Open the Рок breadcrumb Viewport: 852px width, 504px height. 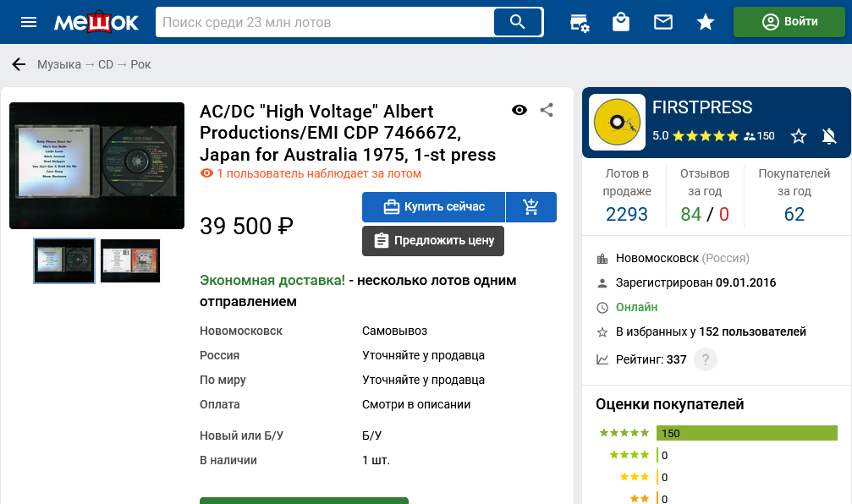(140, 64)
